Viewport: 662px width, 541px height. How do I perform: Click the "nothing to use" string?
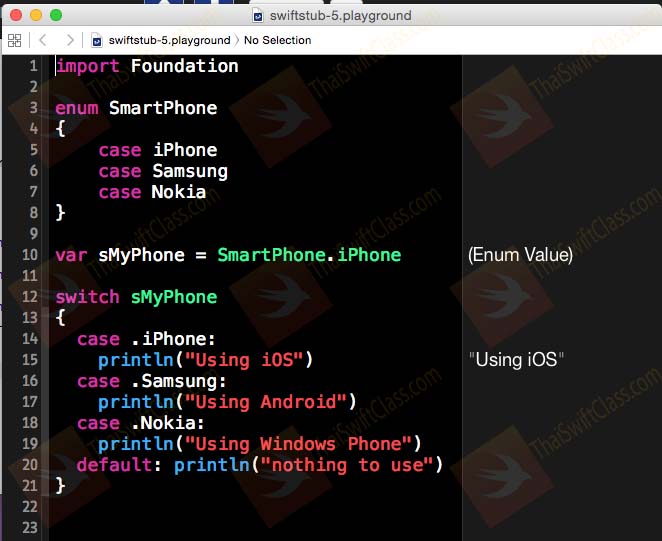pos(347,465)
